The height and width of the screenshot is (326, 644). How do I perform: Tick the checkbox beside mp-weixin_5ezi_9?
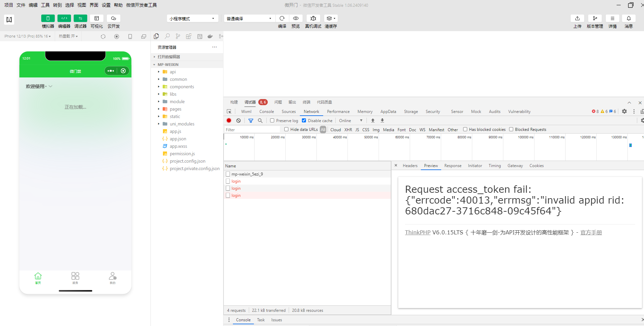tap(228, 174)
